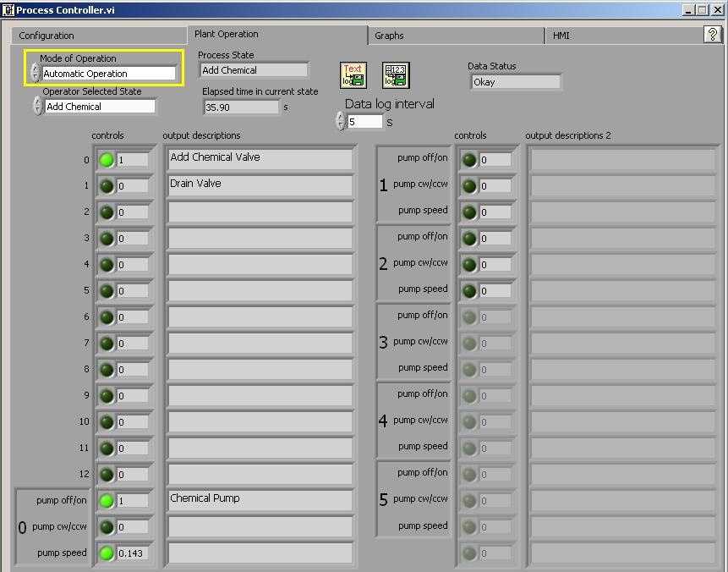
Task: Toggle pump 2 off/on LED
Action: click(469, 239)
